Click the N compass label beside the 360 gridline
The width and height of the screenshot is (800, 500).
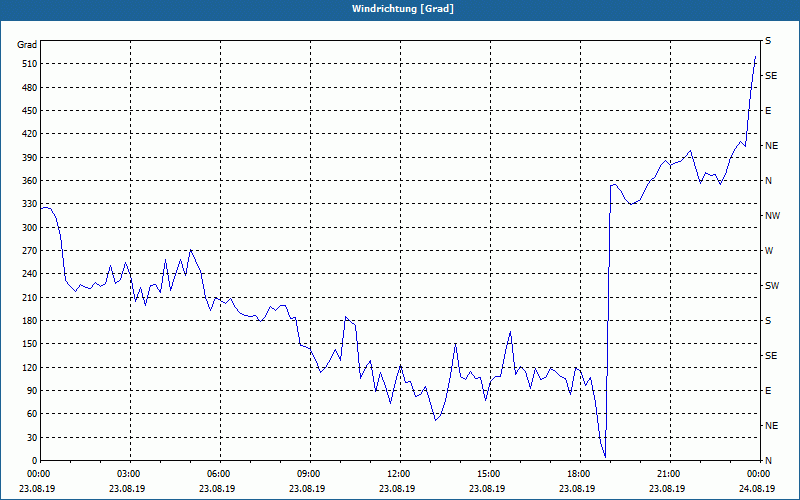pos(768,181)
